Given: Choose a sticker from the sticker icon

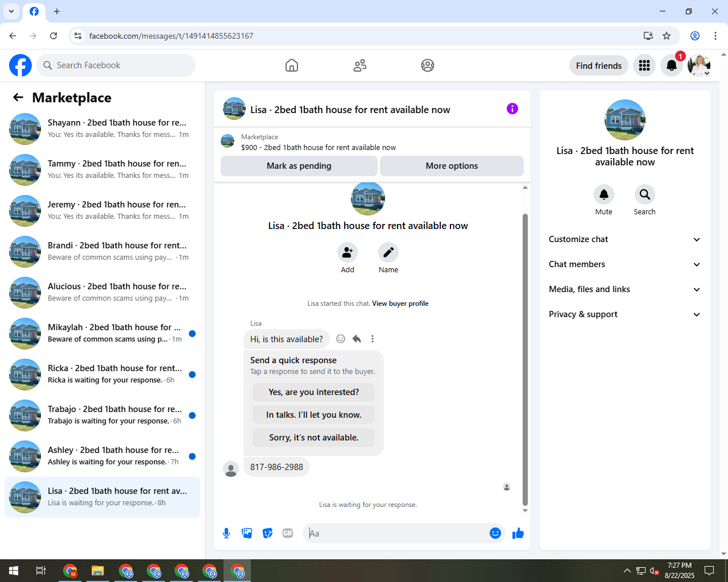Looking at the screenshot, I should pyautogui.click(x=267, y=533).
